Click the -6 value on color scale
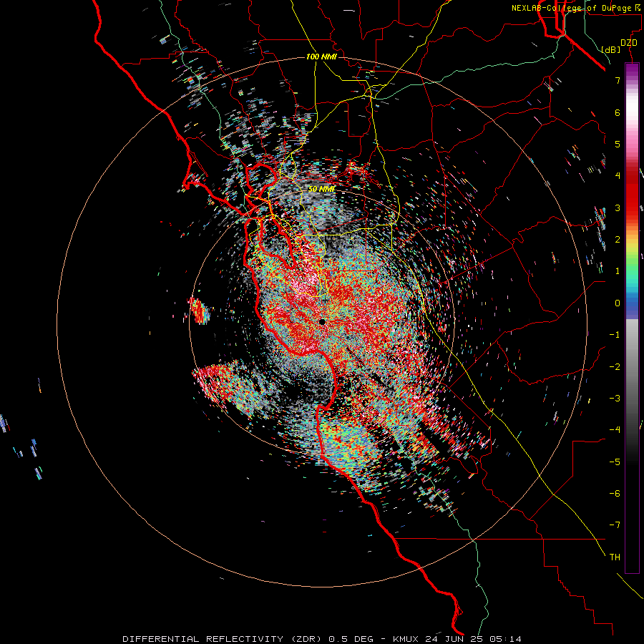The image size is (644, 644). tap(615, 494)
